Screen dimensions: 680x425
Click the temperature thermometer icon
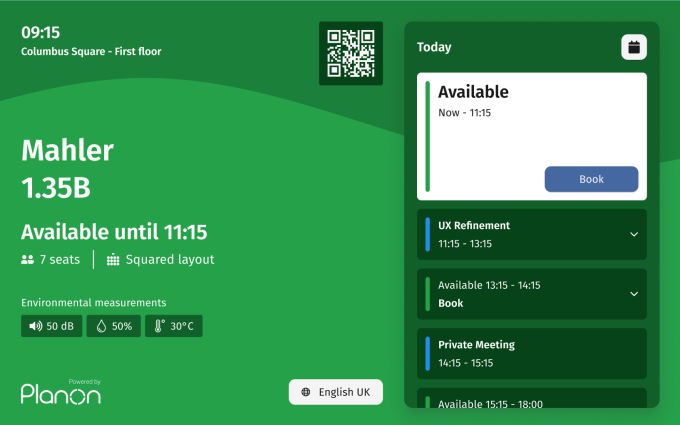(x=159, y=326)
